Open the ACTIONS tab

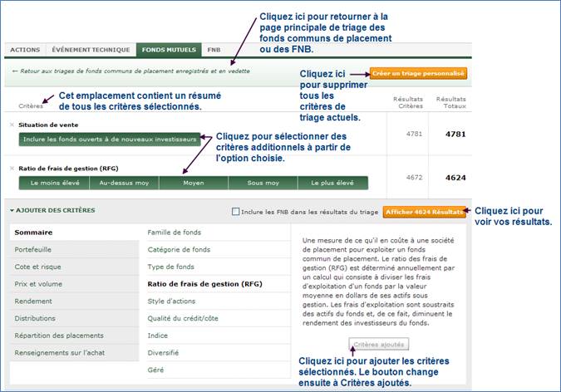[25, 50]
